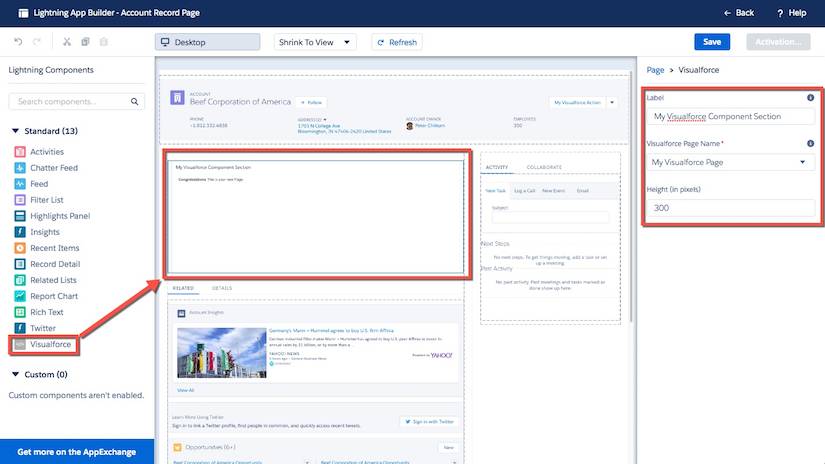Click the Undo arrow icon

point(18,42)
